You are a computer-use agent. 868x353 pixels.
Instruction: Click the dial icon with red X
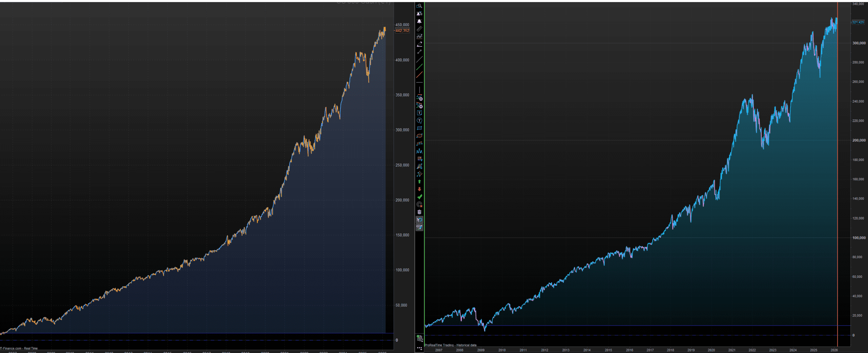click(419, 205)
